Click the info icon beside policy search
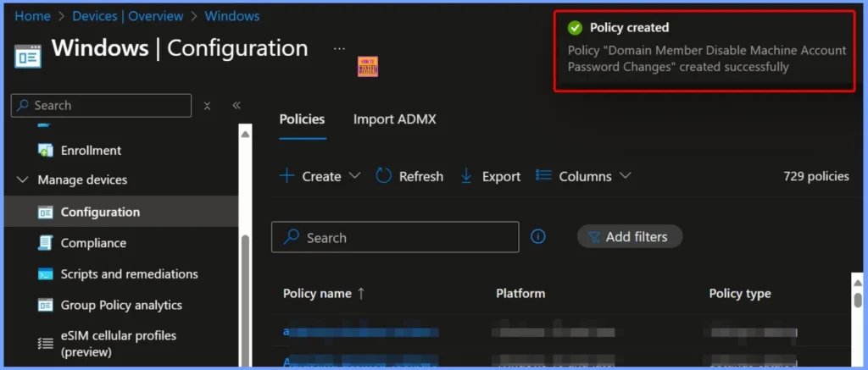868x370 pixels. 537,237
